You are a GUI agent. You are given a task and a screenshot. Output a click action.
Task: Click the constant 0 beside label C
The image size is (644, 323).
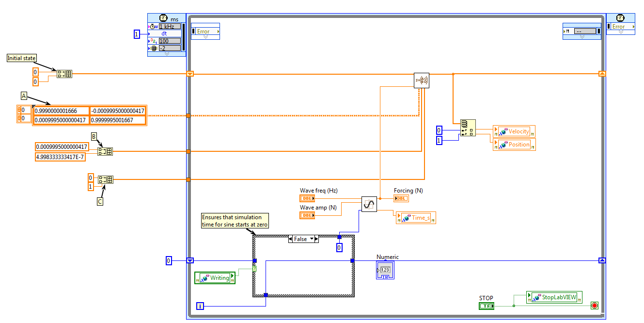tap(90, 178)
